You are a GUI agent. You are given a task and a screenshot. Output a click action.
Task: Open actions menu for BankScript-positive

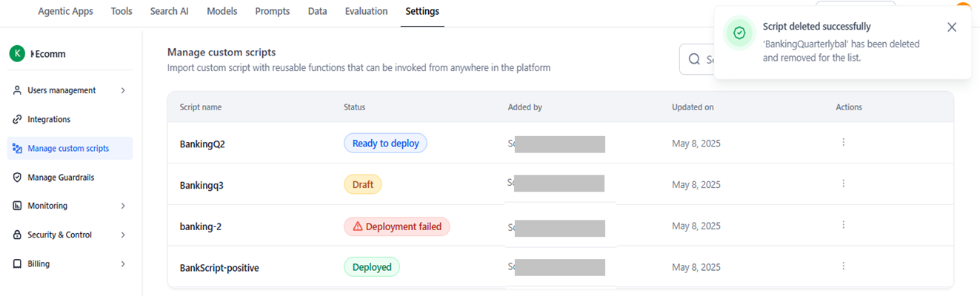click(843, 266)
